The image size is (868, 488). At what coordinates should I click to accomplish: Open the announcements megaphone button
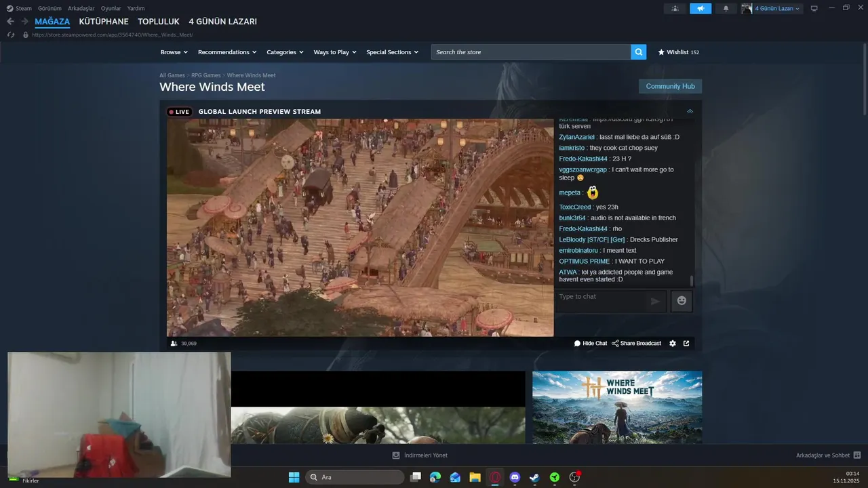701,9
